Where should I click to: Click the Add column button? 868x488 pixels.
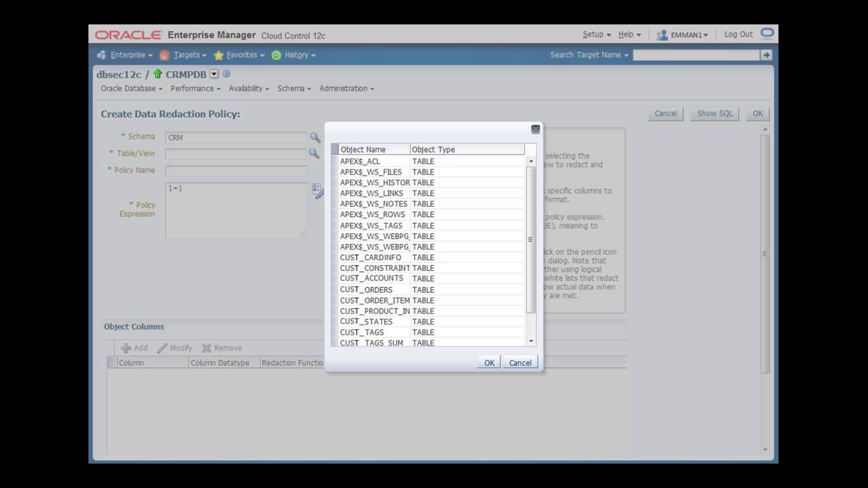point(134,348)
